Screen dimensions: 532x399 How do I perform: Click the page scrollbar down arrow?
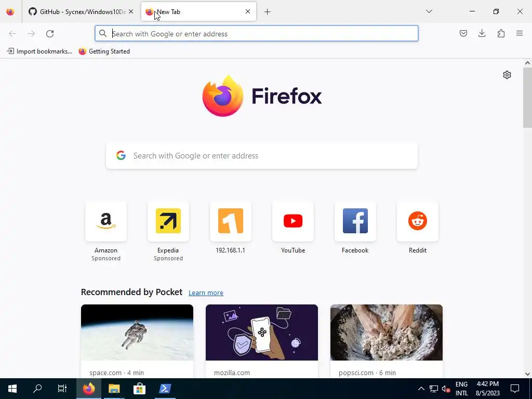527,374
